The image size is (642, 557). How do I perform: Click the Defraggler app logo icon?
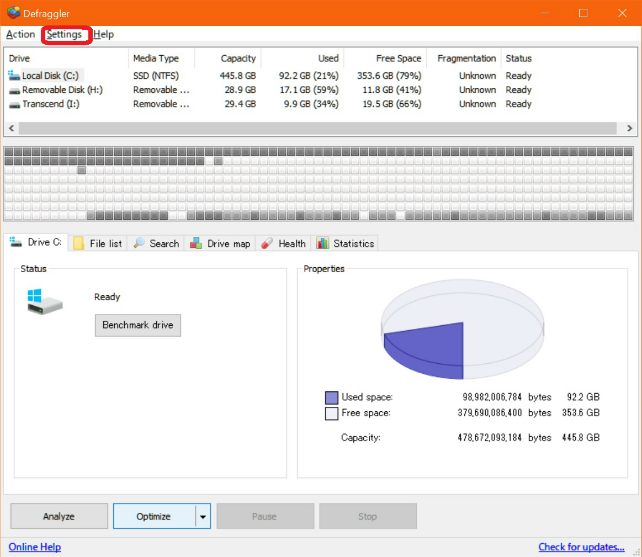pos(14,13)
